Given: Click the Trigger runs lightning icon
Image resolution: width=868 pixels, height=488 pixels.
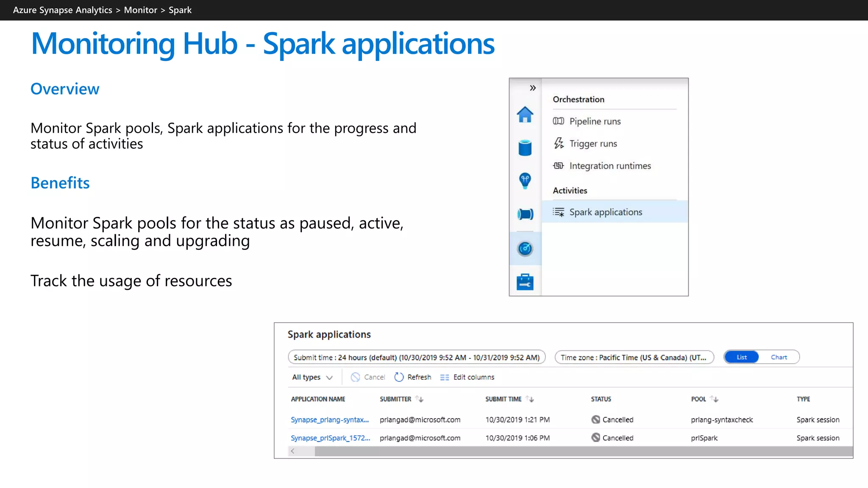Looking at the screenshot, I should point(559,143).
